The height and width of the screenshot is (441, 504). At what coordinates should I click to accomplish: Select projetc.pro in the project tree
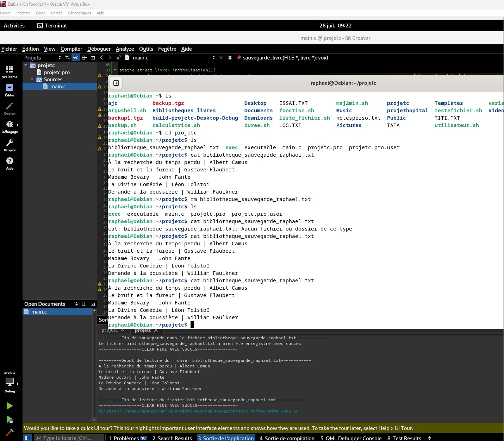click(x=57, y=73)
